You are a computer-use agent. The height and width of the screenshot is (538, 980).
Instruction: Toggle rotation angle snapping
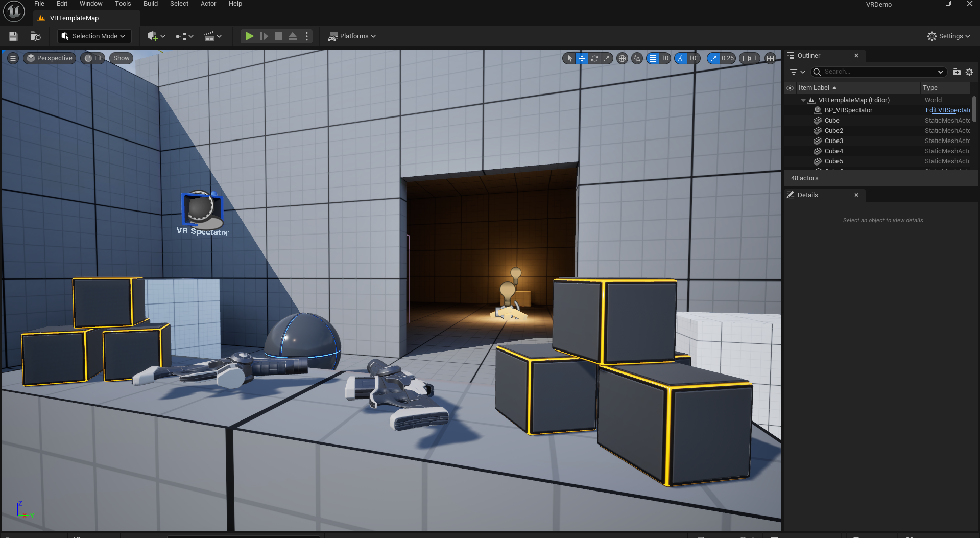[681, 58]
